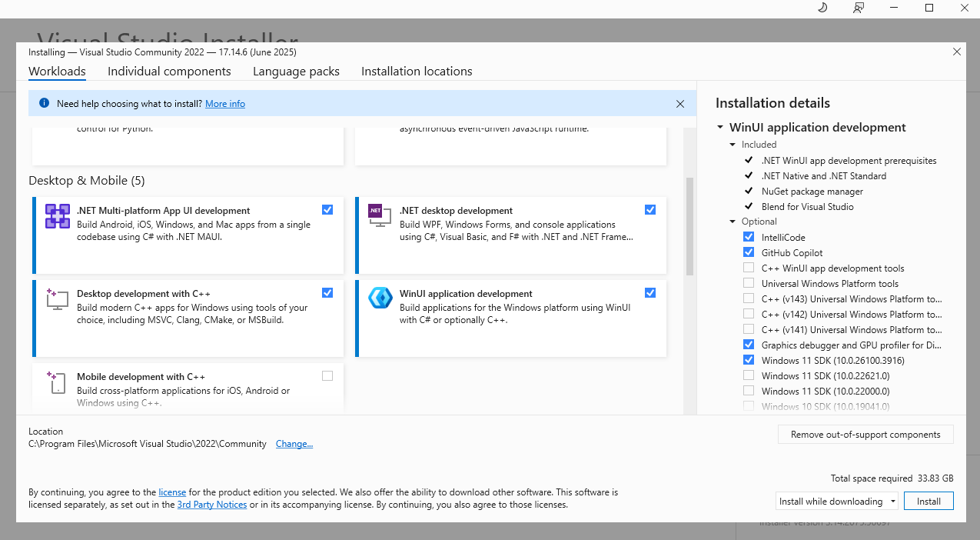Check C++ (v141) Universal Windows Platform tools
The width and height of the screenshot is (980, 540).
749,329
